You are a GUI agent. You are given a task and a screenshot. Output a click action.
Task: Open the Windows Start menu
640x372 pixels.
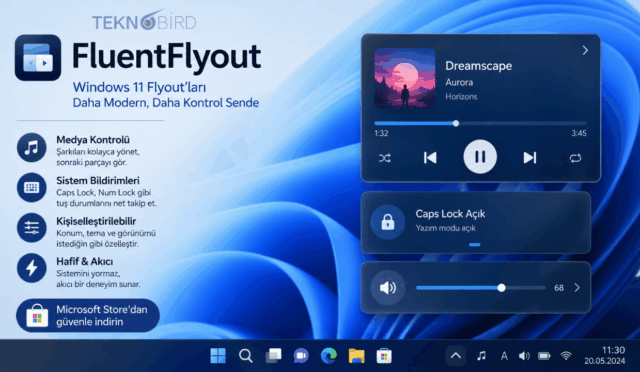click(218, 356)
